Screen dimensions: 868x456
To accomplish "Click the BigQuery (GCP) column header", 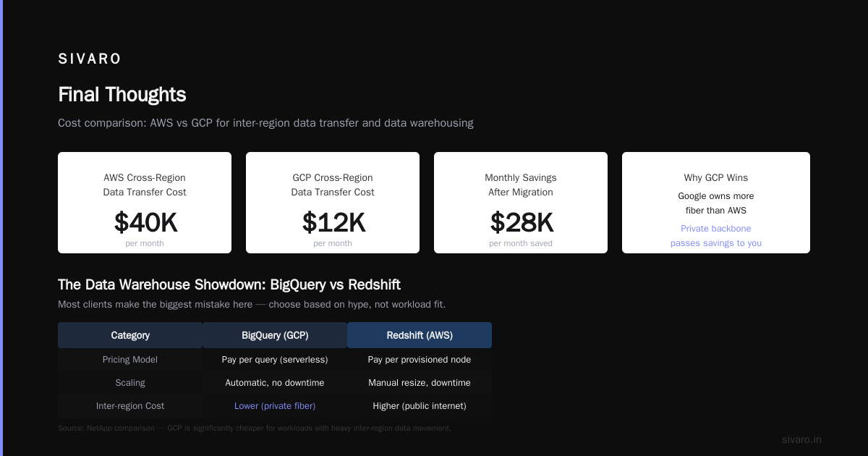I will click(x=275, y=335).
